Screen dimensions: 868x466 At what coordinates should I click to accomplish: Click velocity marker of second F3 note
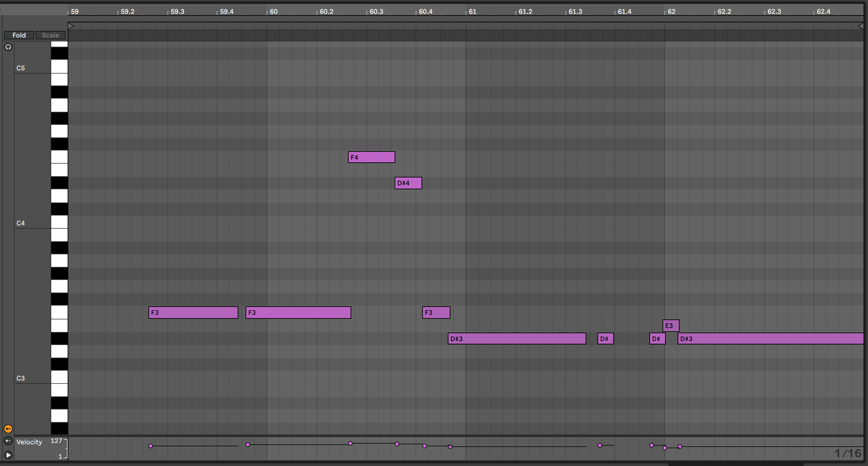[248, 444]
